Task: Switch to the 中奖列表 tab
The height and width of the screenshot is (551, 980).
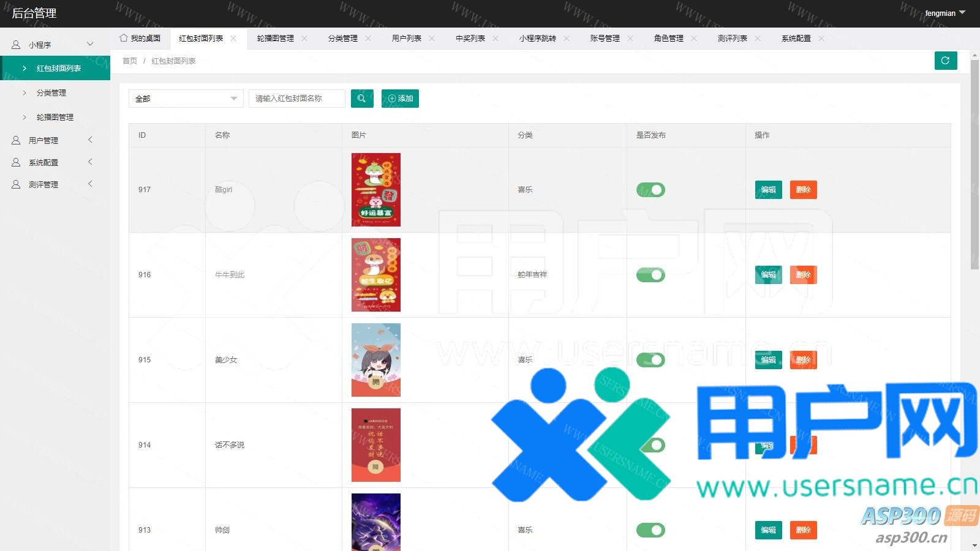Action: (470, 39)
